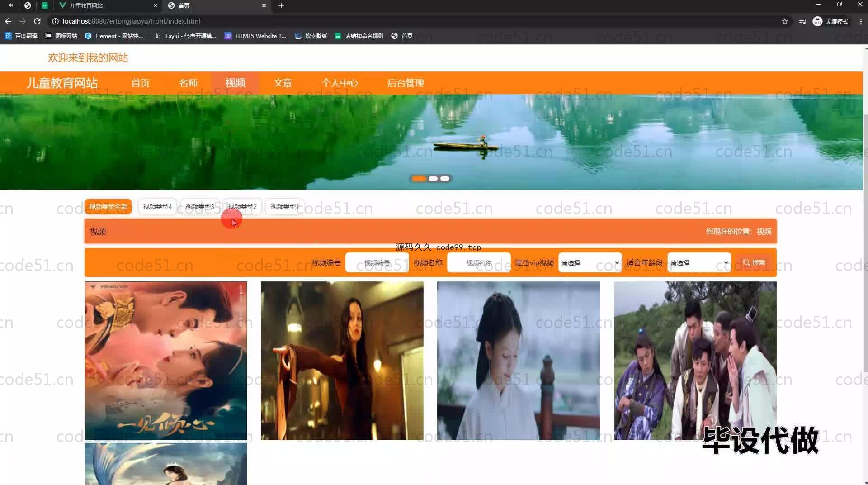This screenshot has width=868, height=485.
Task: Go to 个人中心 in the navigation
Action: (340, 83)
